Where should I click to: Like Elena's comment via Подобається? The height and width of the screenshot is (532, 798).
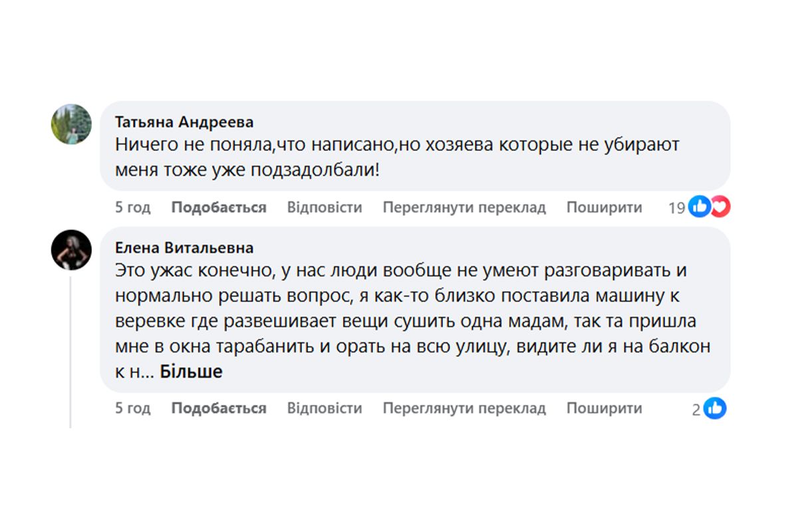click(219, 408)
